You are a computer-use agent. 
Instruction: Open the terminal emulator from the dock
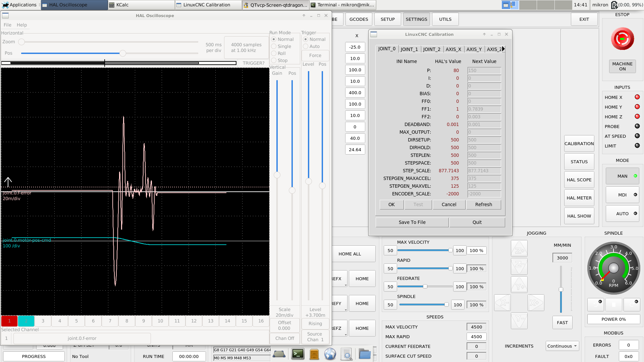pyautogui.click(x=298, y=354)
